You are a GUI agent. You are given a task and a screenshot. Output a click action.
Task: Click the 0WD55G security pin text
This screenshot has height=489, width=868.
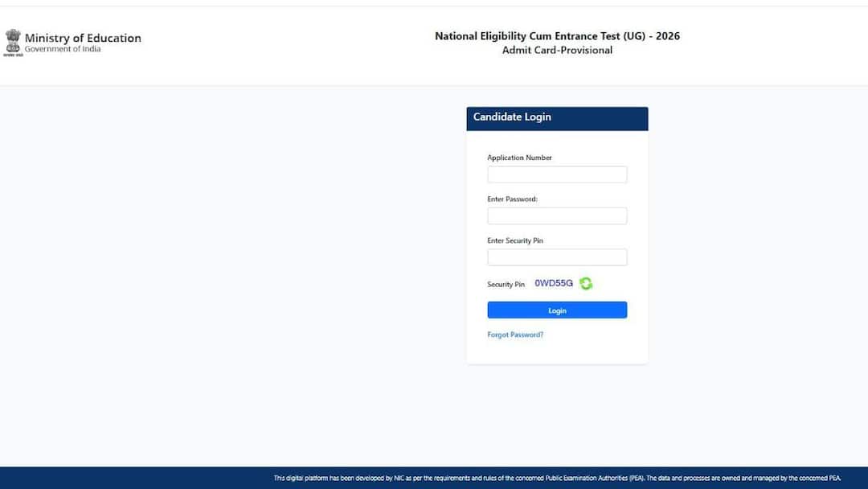pyautogui.click(x=553, y=283)
